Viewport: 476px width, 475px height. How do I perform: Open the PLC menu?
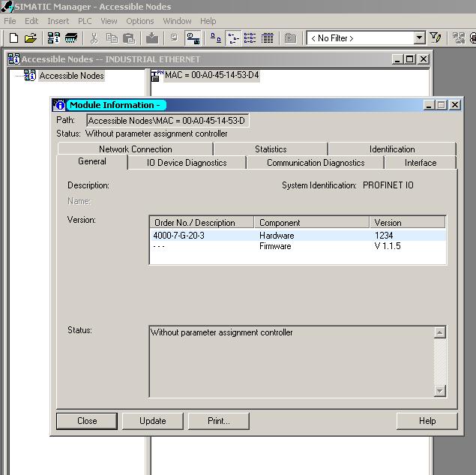pyautogui.click(x=83, y=21)
